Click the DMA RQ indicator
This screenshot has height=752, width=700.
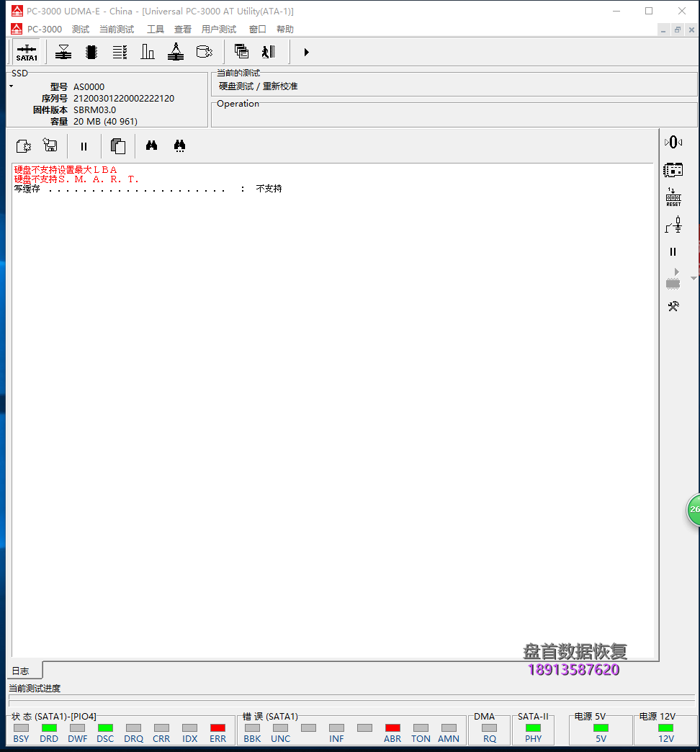490,728
